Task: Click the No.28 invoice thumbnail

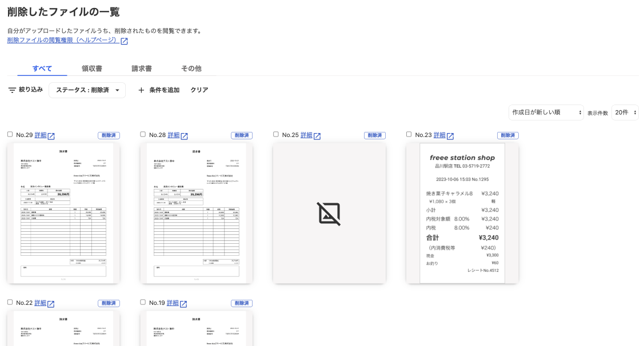Action: point(197,214)
